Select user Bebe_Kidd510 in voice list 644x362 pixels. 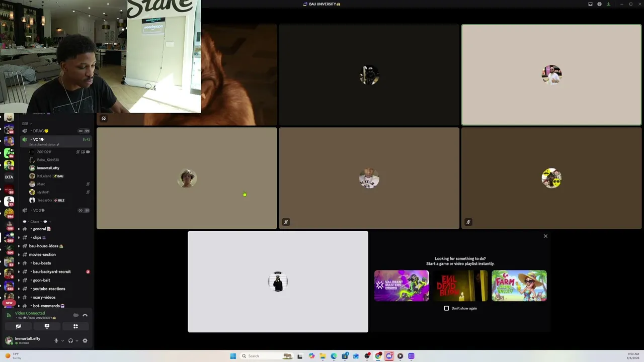58,160
